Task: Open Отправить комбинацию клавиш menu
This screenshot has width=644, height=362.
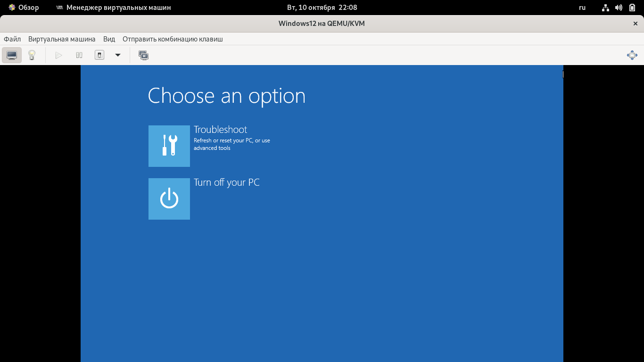Action: click(173, 39)
